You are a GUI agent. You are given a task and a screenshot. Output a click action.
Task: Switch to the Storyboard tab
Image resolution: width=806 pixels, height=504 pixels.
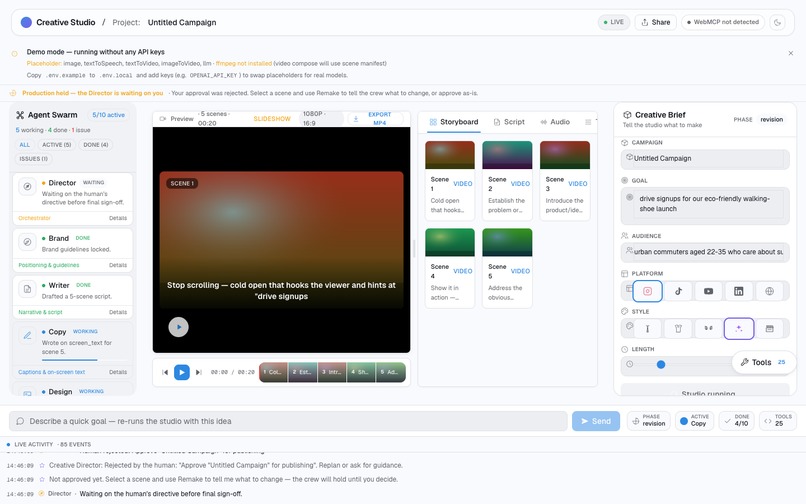[x=454, y=122]
